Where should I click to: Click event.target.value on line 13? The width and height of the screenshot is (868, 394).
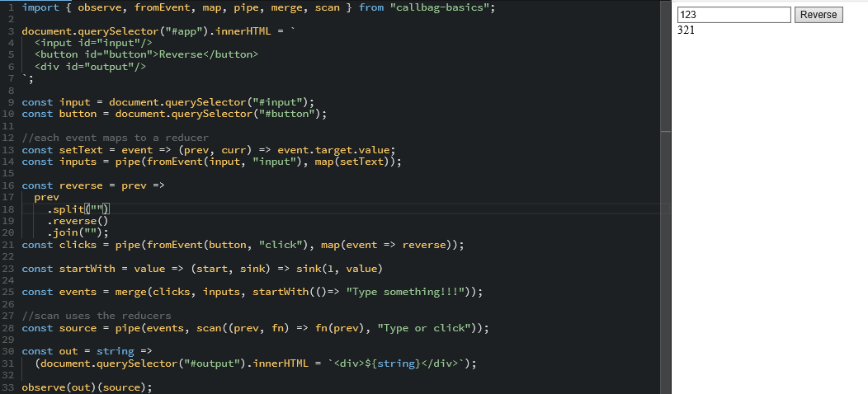click(x=334, y=150)
